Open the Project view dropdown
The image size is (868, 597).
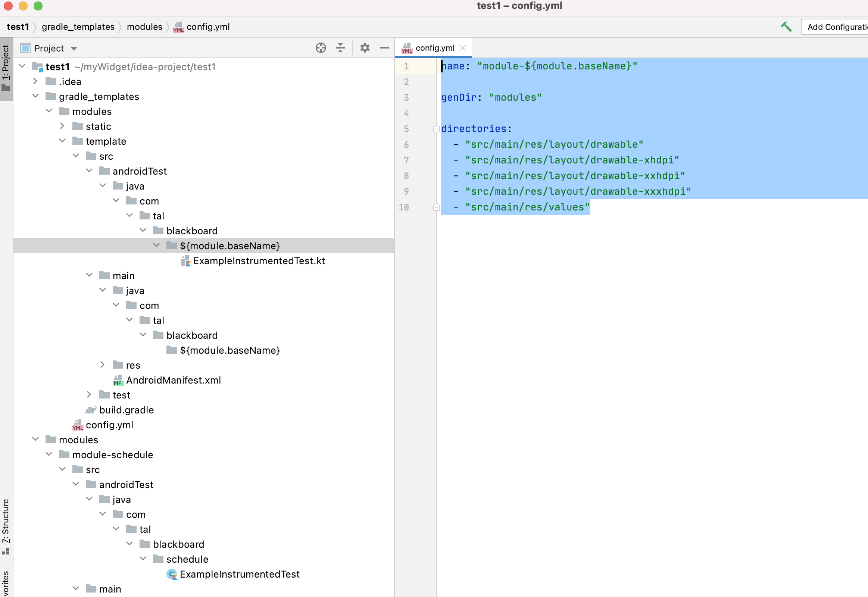point(74,49)
